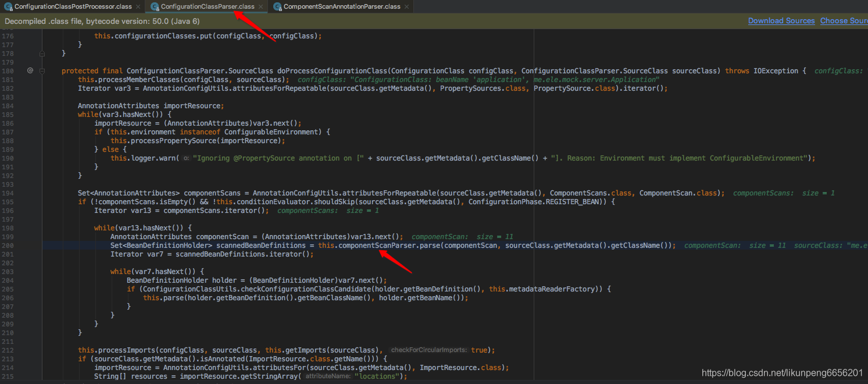Click line number 185 in the gutter
This screenshot has height=384, width=868.
pos(7,115)
